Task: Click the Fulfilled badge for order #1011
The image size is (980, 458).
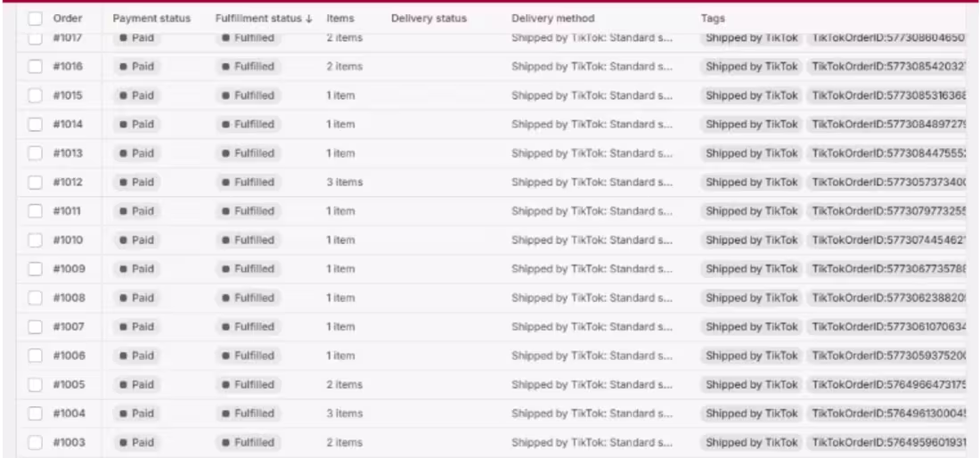Action: pos(249,211)
